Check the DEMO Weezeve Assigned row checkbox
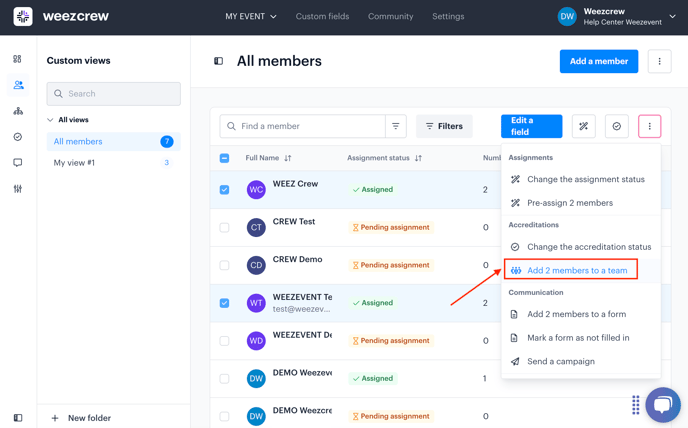 click(224, 378)
